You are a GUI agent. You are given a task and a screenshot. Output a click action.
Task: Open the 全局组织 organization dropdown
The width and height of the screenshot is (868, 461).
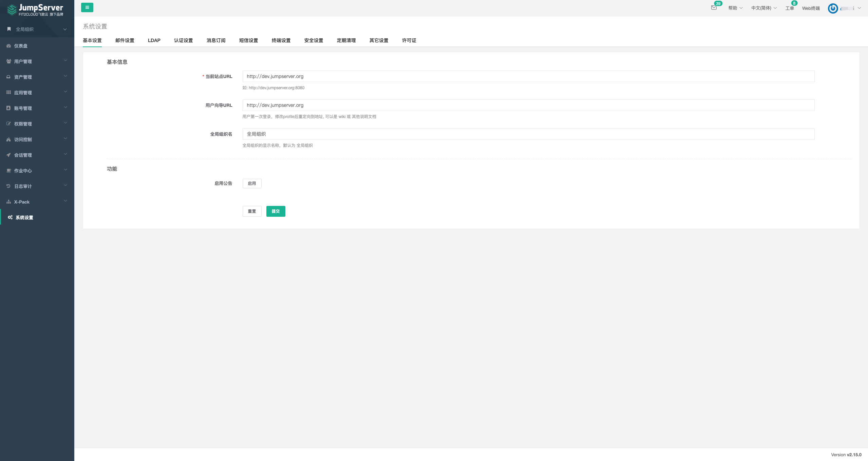click(x=37, y=29)
